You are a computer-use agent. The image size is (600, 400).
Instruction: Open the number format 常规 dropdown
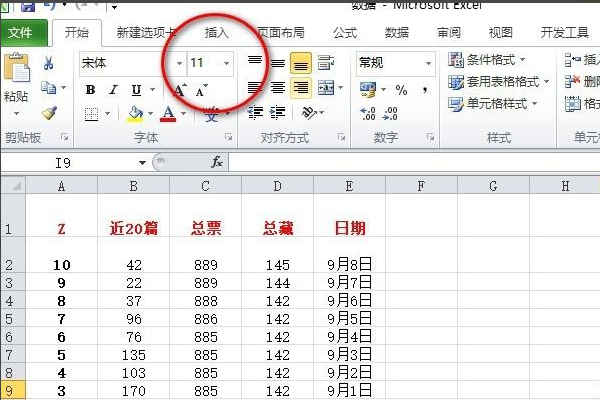(429, 63)
